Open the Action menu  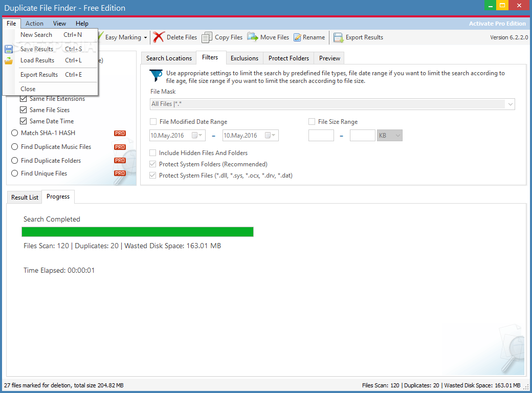pos(34,24)
